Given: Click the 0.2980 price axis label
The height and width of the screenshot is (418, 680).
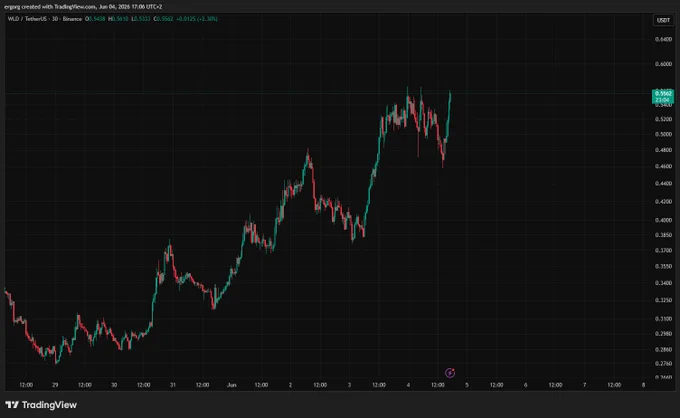Looking at the screenshot, I should [663, 334].
